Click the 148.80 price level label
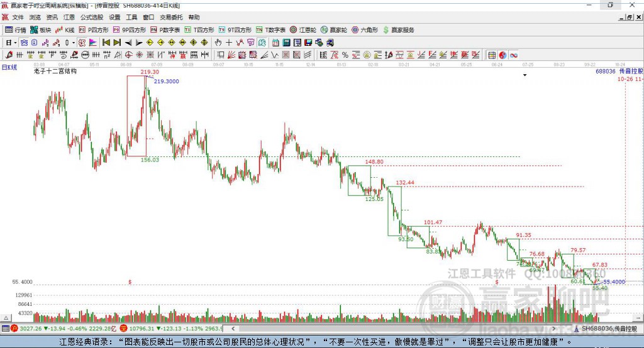644x348 pixels. click(x=374, y=161)
